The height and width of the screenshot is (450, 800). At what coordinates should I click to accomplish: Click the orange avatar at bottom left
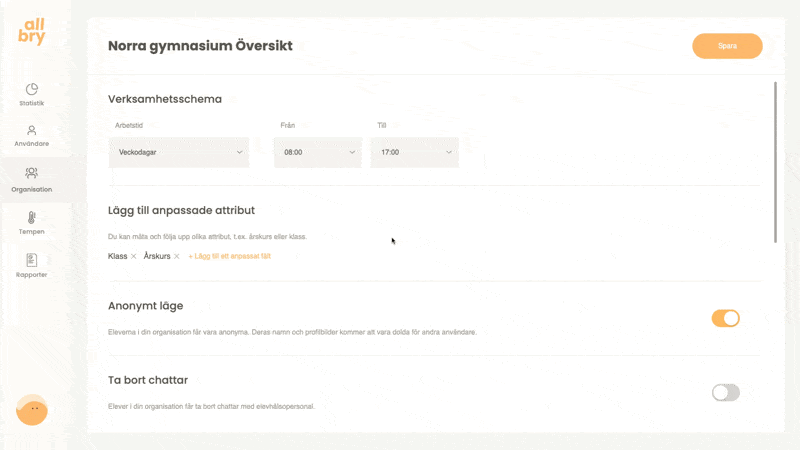pyautogui.click(x=32, y=409)
